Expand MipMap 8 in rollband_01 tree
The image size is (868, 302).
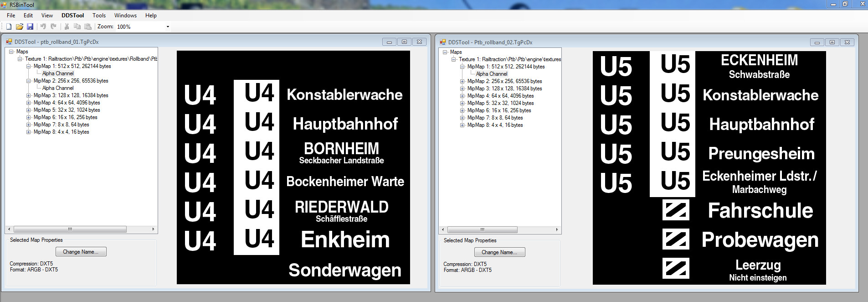(28, 132)
